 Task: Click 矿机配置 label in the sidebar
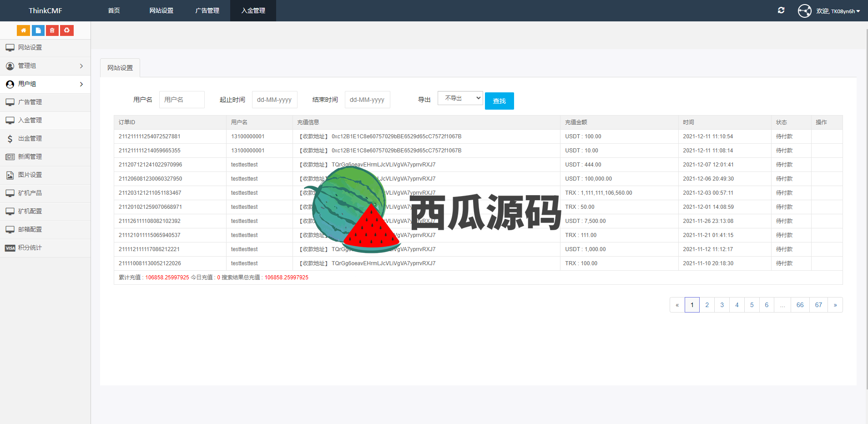pyautogui.click(x=30, y=211)
